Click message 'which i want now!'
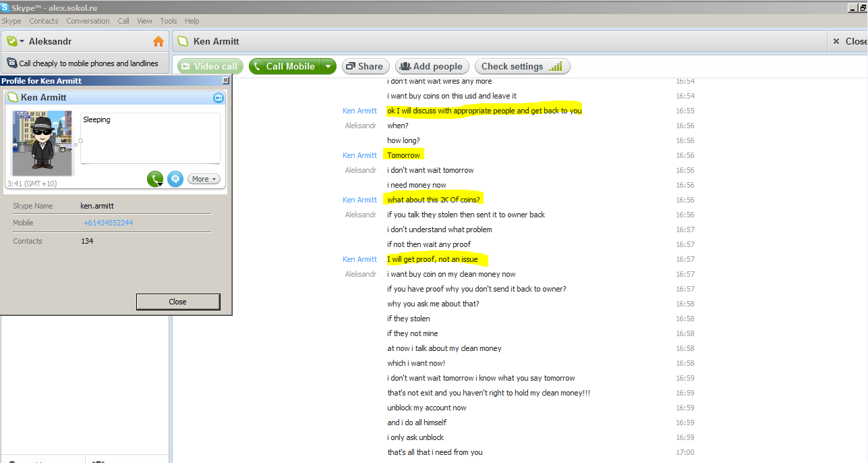Viewport: 868px width, 463px height. (x=416, y=363)
